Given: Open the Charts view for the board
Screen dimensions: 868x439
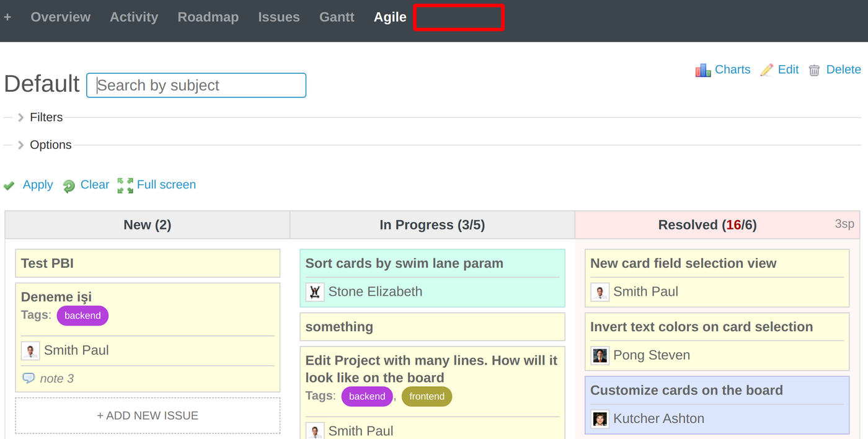Looking at the screenshot, I should tap(703, 69).
